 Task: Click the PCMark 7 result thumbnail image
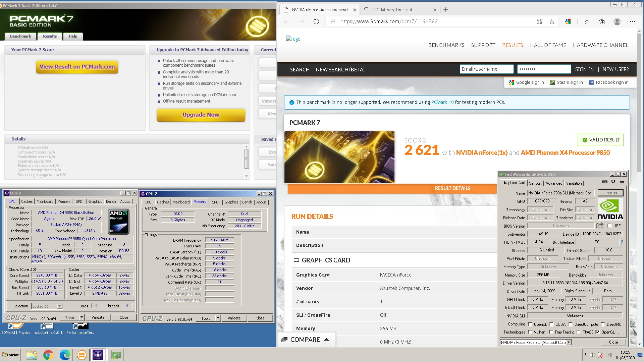click(x=339, y=157)
